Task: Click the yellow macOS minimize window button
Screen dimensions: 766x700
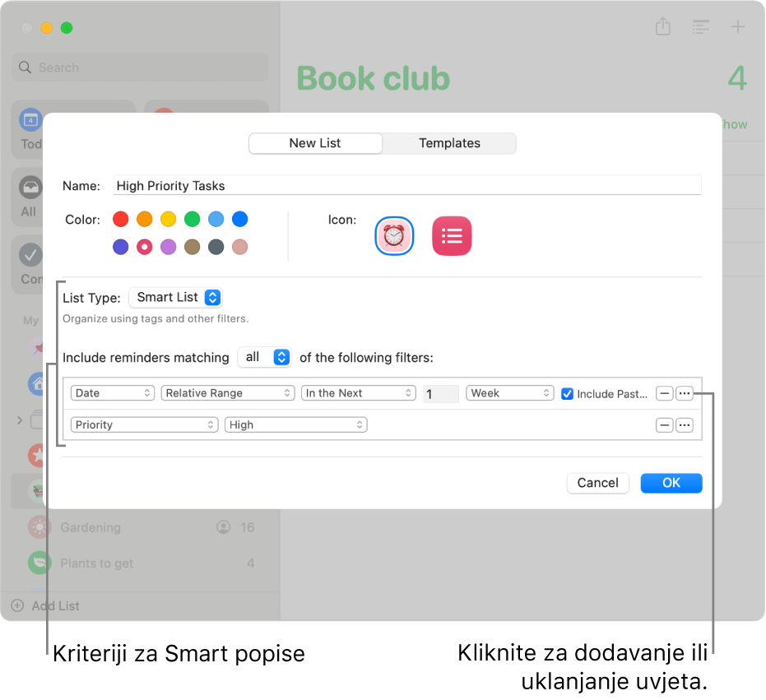Action: [46, 28]
